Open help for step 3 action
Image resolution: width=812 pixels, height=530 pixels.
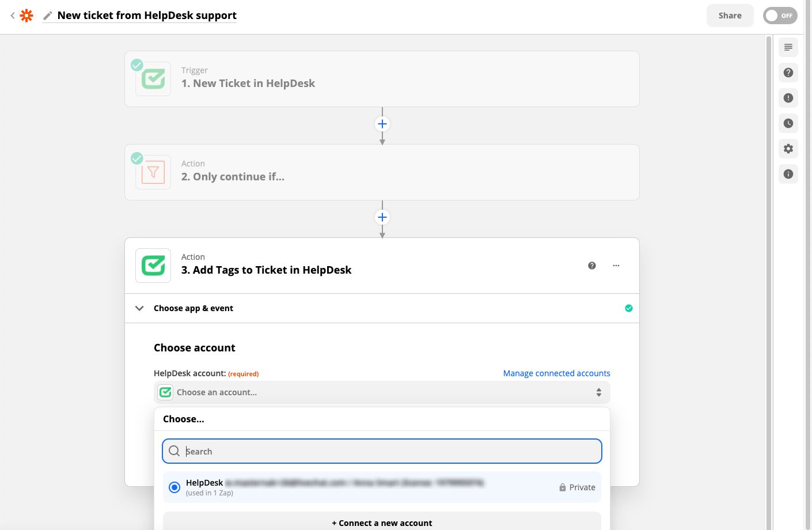(592, 266)
